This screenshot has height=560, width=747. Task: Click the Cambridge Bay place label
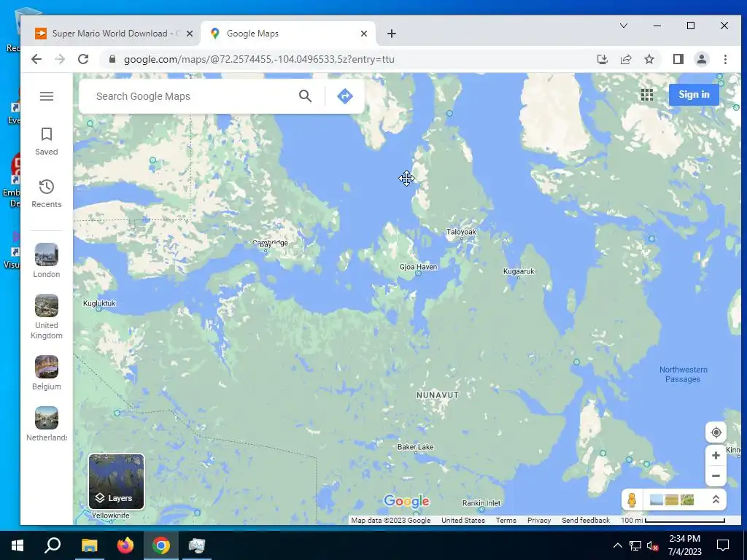click(270, 244)
